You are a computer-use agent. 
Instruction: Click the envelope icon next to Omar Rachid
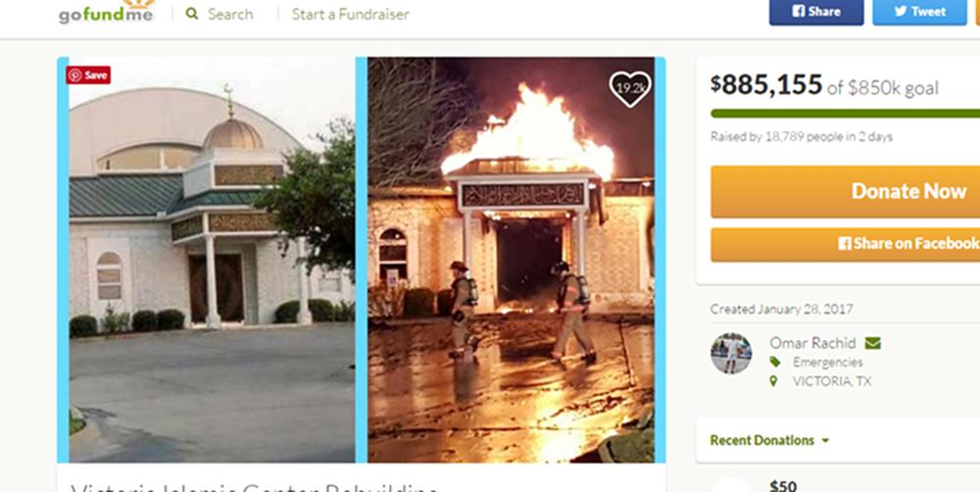pyautogui.click(x=872, y=343)
